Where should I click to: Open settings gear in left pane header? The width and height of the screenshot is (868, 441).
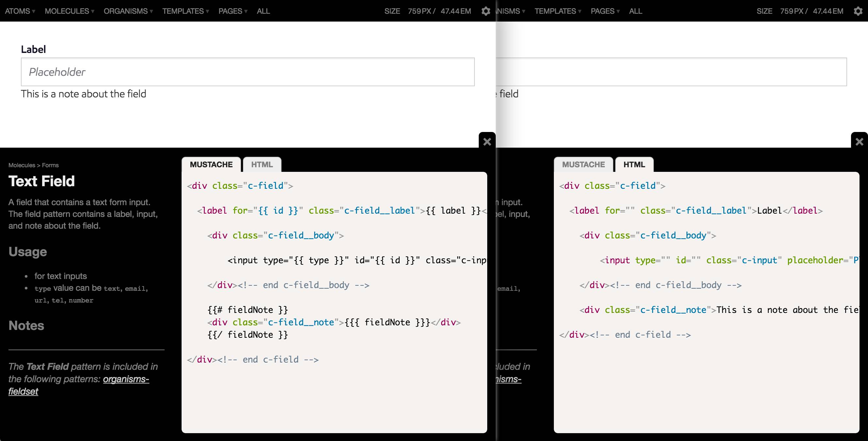point(486,11)
